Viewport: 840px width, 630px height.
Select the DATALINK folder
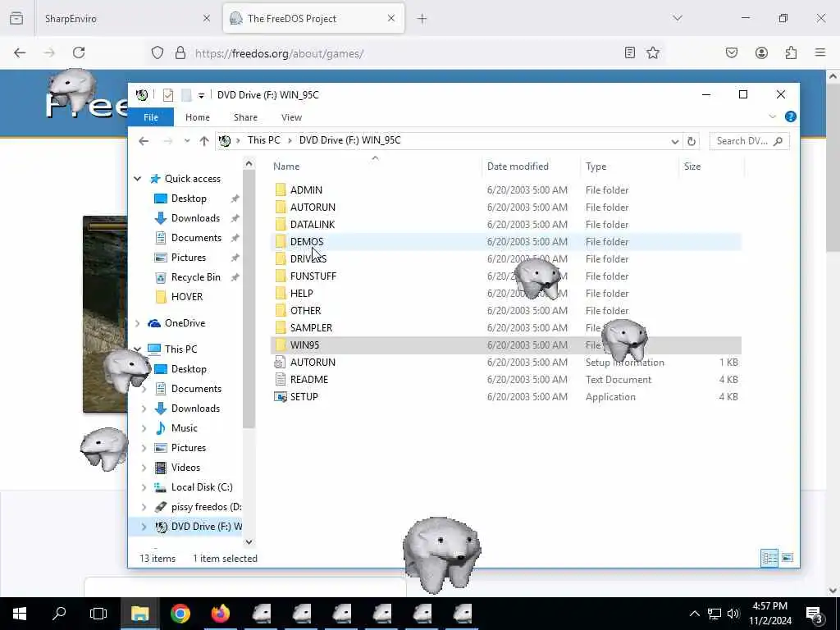pyautogui.click(x=313, y=225)
